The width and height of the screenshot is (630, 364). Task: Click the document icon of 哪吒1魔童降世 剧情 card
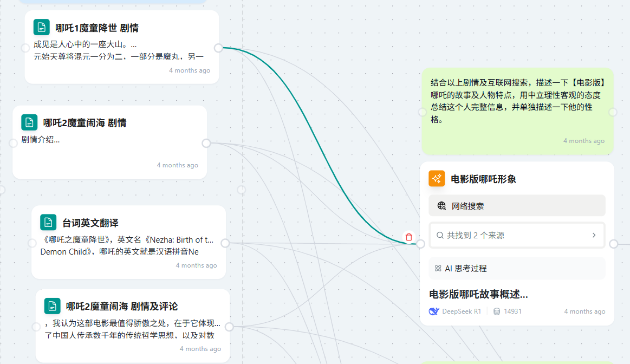(x=41, y=27)
